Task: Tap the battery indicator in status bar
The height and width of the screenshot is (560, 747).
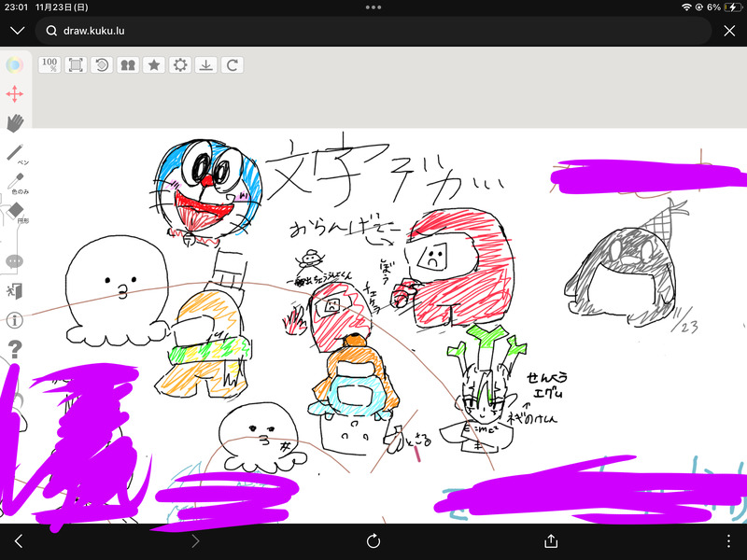Action: tap(733, 7)
